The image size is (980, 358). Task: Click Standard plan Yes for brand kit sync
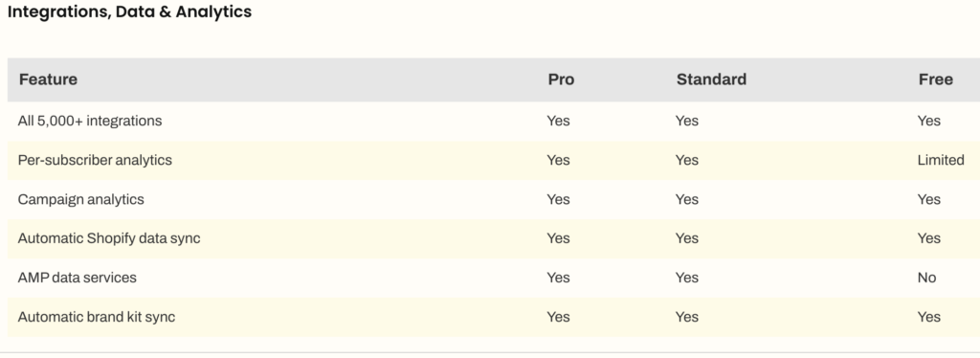click(687, 317)
